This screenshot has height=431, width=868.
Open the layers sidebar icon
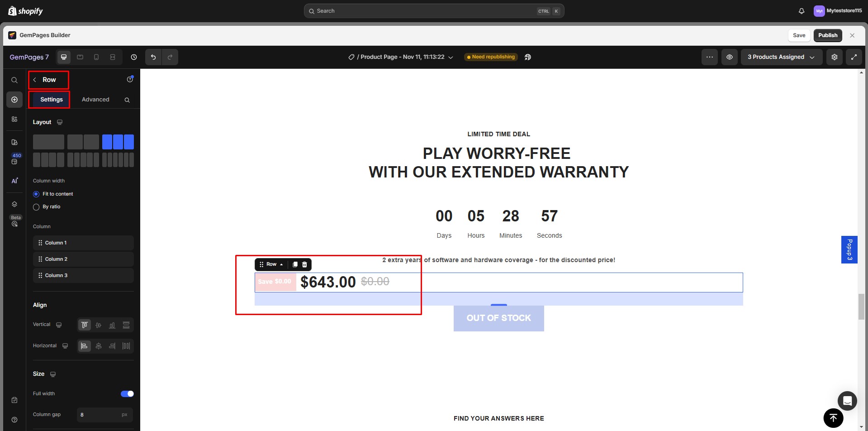click(x=14, y=204)
